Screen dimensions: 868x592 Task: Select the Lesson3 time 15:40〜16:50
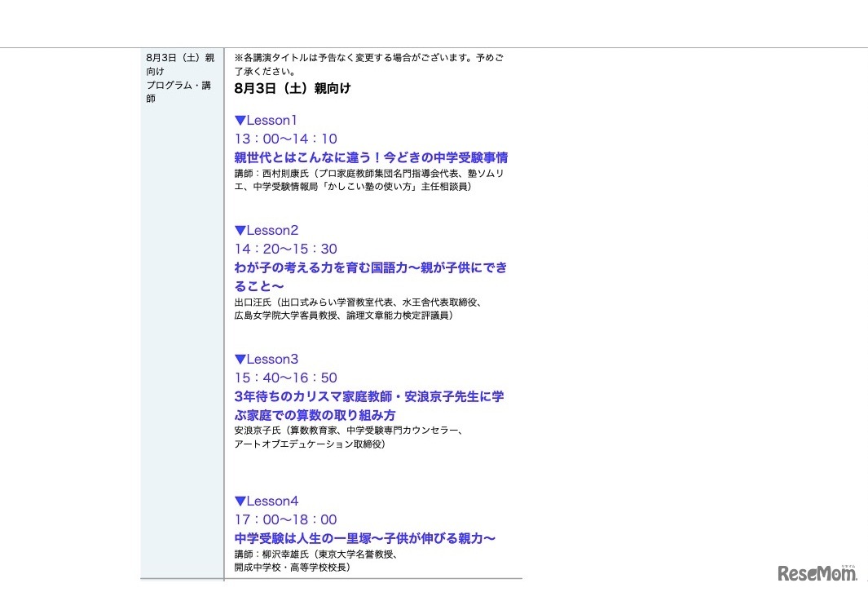point(285,378)
